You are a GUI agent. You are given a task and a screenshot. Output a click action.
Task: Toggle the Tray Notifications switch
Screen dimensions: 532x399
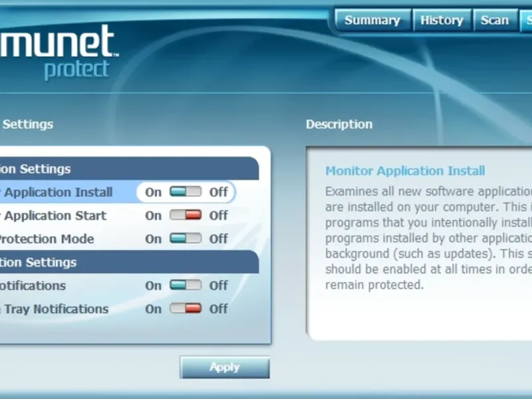186,309
